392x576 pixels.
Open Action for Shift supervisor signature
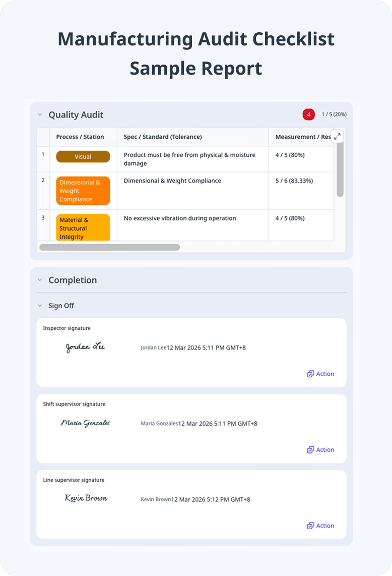(320, 449)
